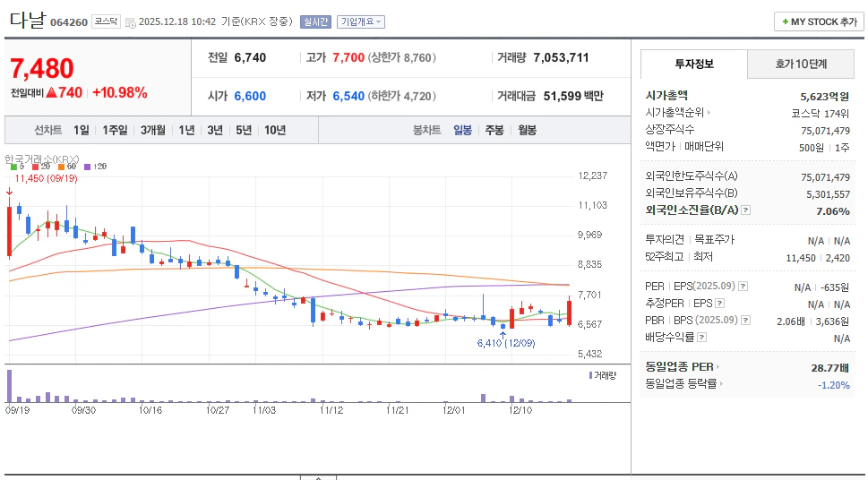Open the 동일업종 PER link
Viewport: 868px width, 480px height.
pos(679,366)
